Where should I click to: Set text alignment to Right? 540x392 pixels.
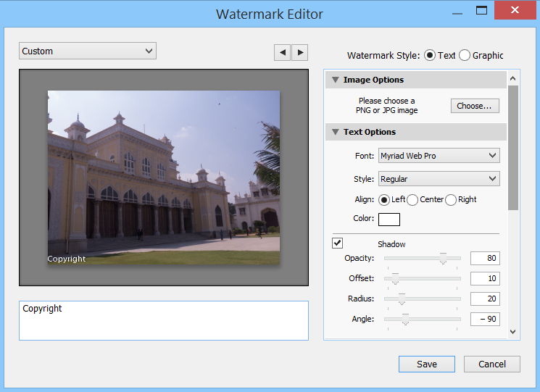coord(451,200)
